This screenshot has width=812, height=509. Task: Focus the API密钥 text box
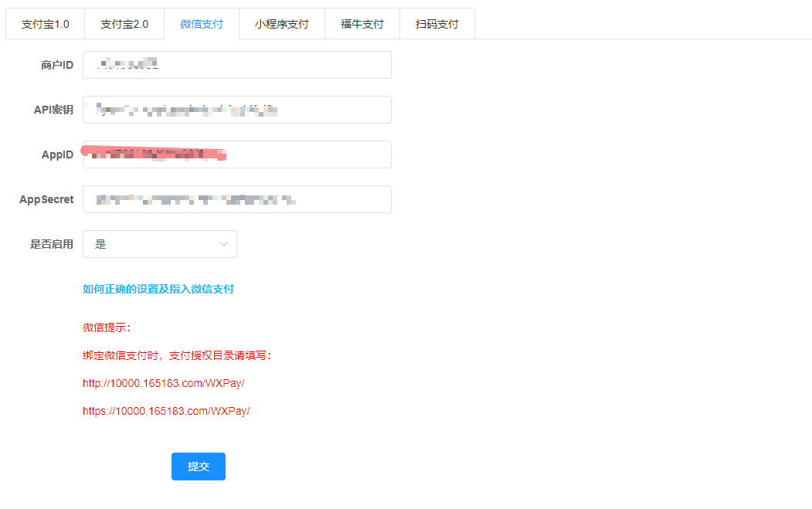236,110
